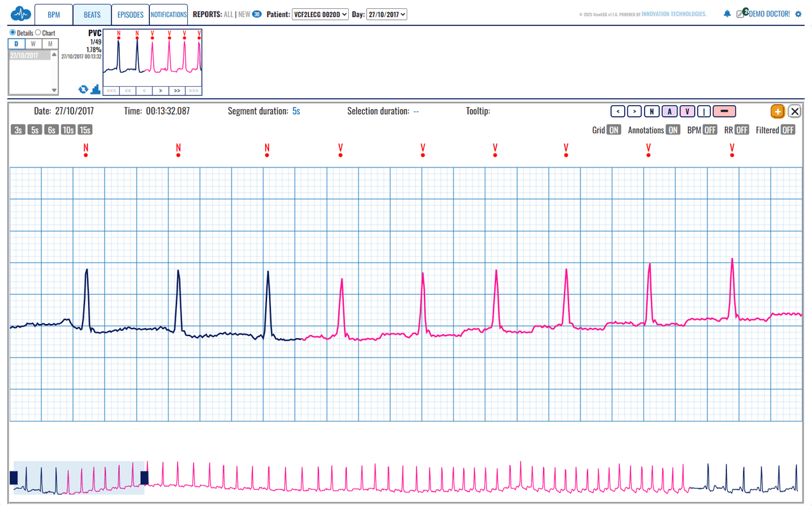The height and width of the screenshot is (506, 812).
Task: Switch to the EPISODES tab
Action: 130,13
